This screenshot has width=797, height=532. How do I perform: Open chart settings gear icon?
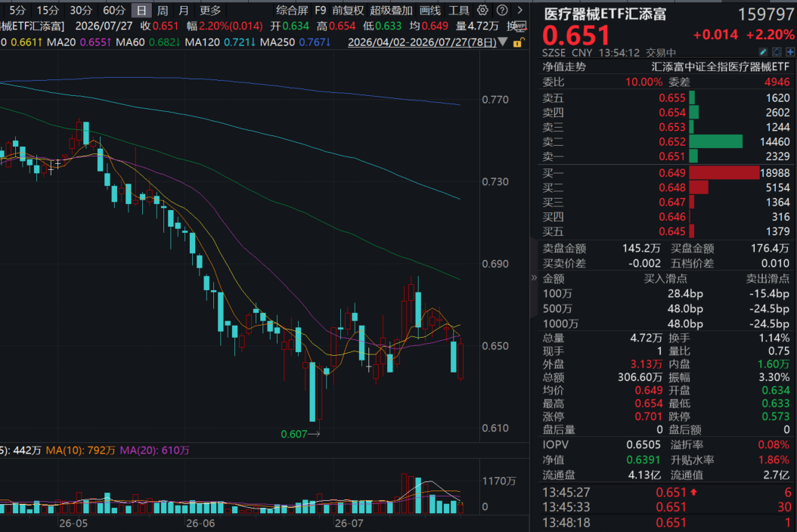tap(482, 10)
